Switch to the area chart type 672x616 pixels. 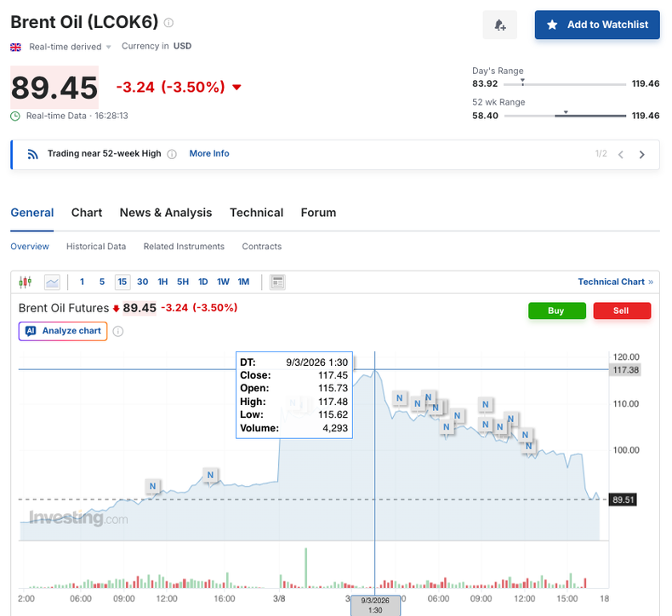[52, 282]
